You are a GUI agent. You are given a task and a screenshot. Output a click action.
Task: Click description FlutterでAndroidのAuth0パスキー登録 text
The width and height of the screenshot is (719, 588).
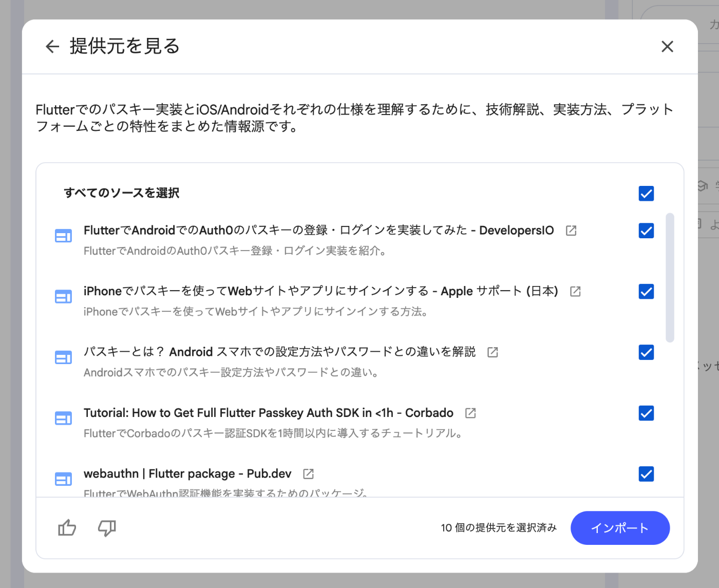(235, 251)
